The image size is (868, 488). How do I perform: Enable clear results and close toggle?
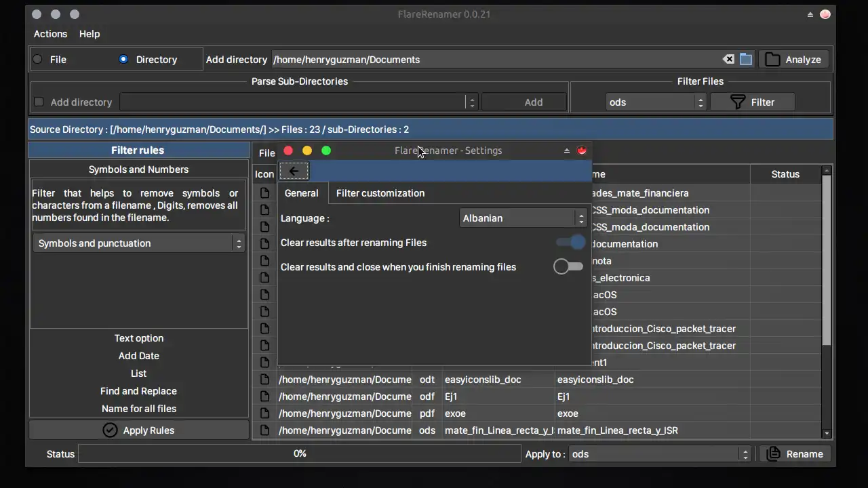[x=568, y=267]
